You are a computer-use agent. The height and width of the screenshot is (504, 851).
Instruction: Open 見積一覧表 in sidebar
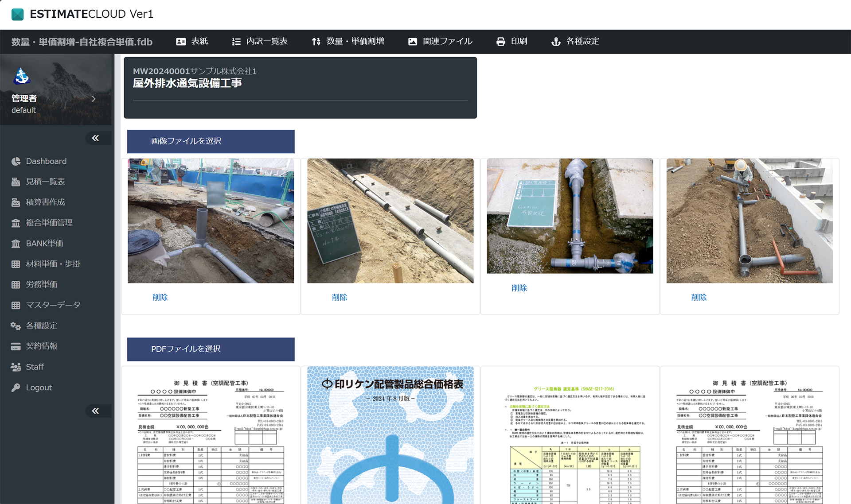pos(45,182)
